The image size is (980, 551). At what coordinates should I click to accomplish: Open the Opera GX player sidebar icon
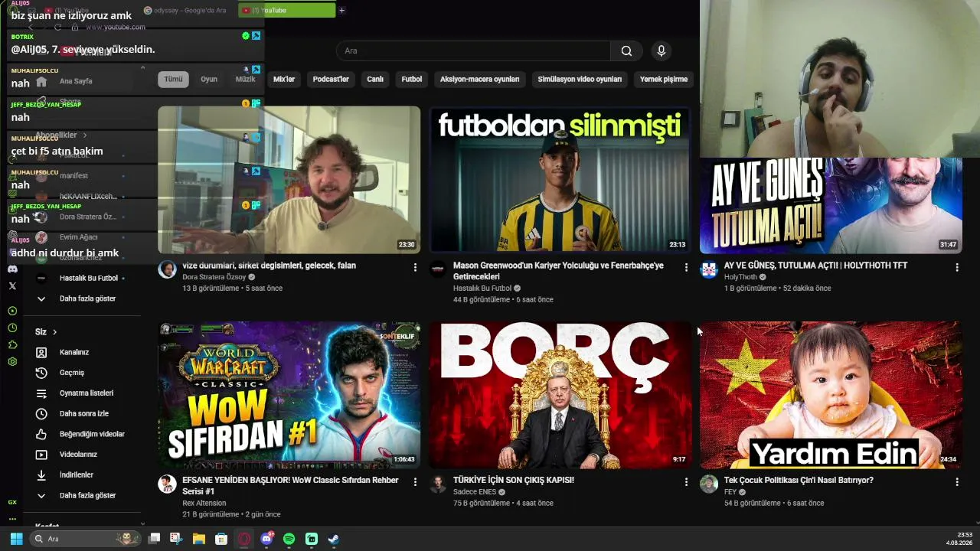tap(12, 311)
